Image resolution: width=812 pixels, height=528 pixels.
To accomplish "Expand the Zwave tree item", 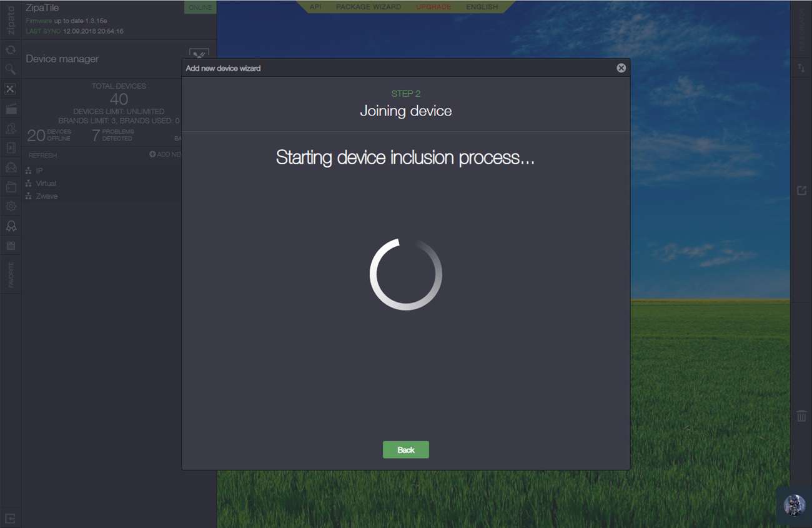I will (47, 196).
